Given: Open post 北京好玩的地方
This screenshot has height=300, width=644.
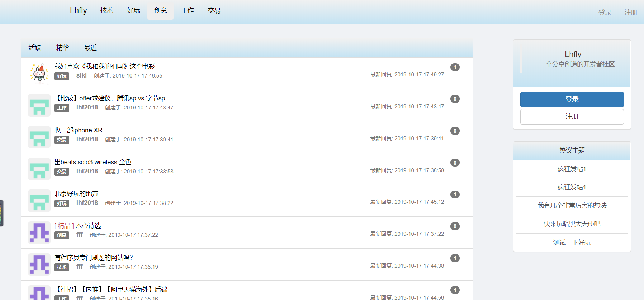Looking at the screenshot, I should tap(76, 194).
